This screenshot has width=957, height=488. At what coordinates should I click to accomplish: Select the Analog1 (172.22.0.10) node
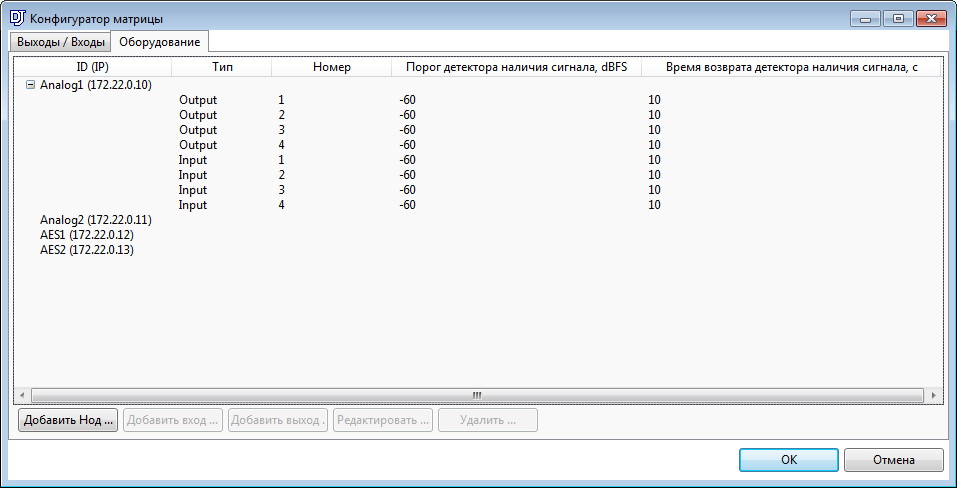(x=95, y=85)
